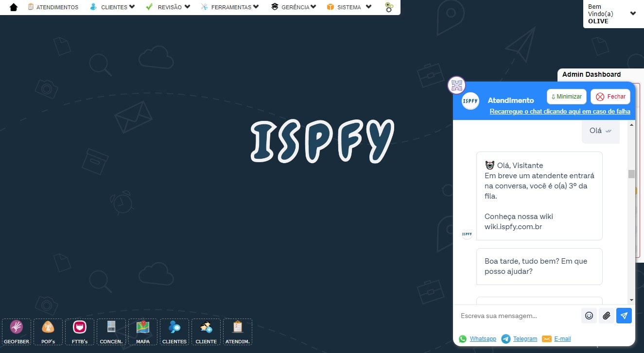Open the Atendimentos menu item
Viewport: 644px width, 353px height.
tap(53, 7)
